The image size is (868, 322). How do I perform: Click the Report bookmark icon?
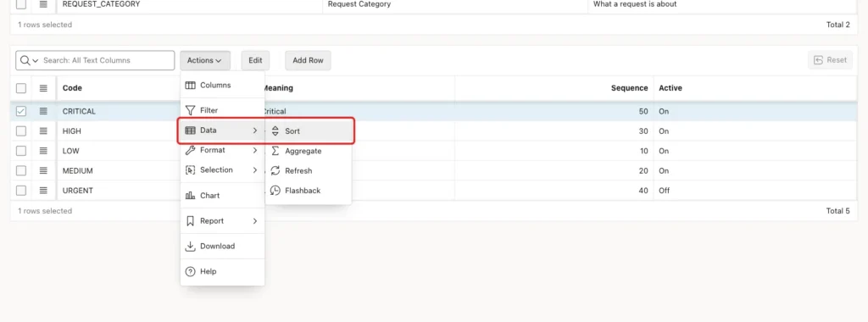point(190,221)
